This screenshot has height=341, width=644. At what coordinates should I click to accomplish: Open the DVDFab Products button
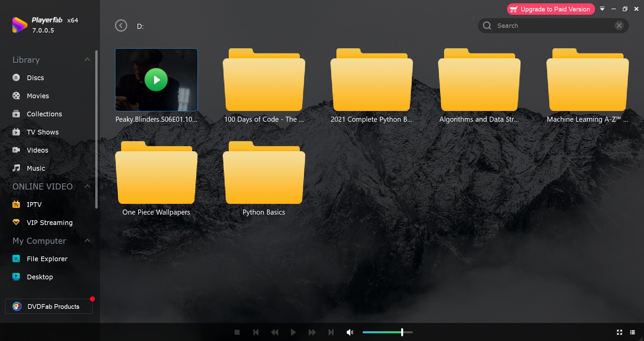(49, 306)
